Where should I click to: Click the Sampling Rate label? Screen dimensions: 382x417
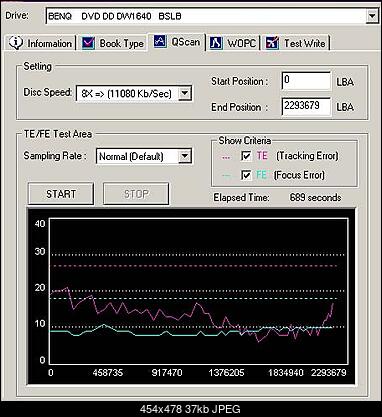(x=55, y=156)
